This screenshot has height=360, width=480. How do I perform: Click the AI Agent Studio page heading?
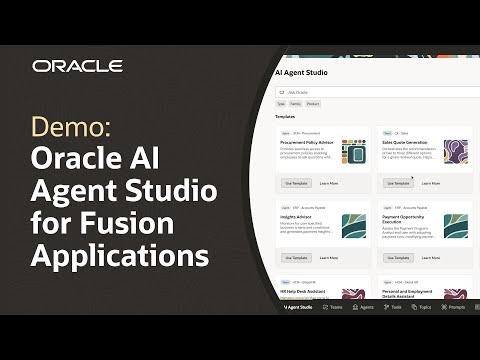coord(301,73)
